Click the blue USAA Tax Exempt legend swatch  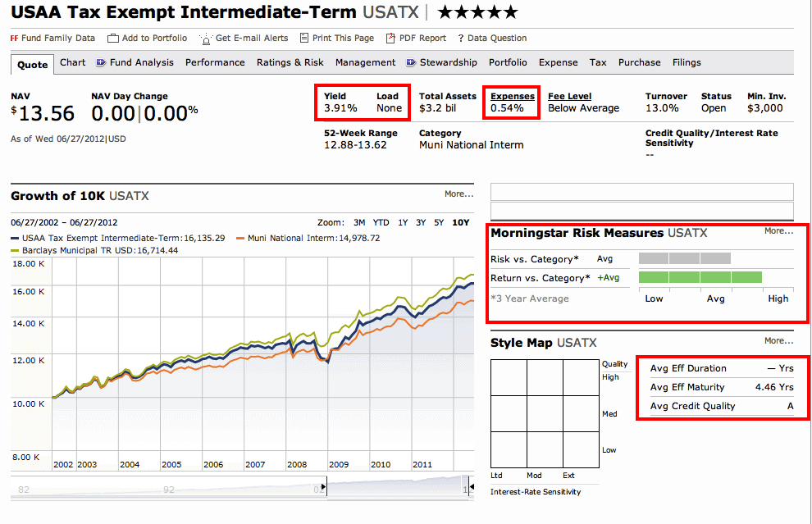15,238
